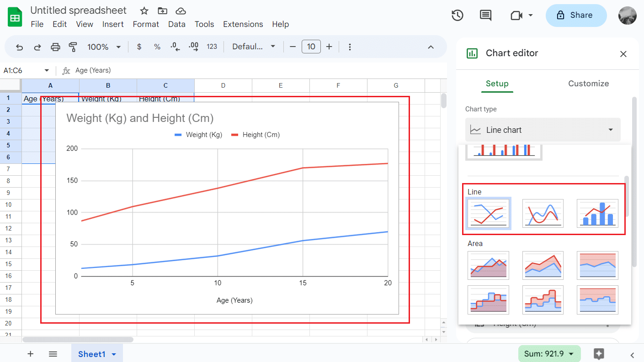Open the comments icon
The width and height of the screenshot is (644, 362).
tap(485, 16)
